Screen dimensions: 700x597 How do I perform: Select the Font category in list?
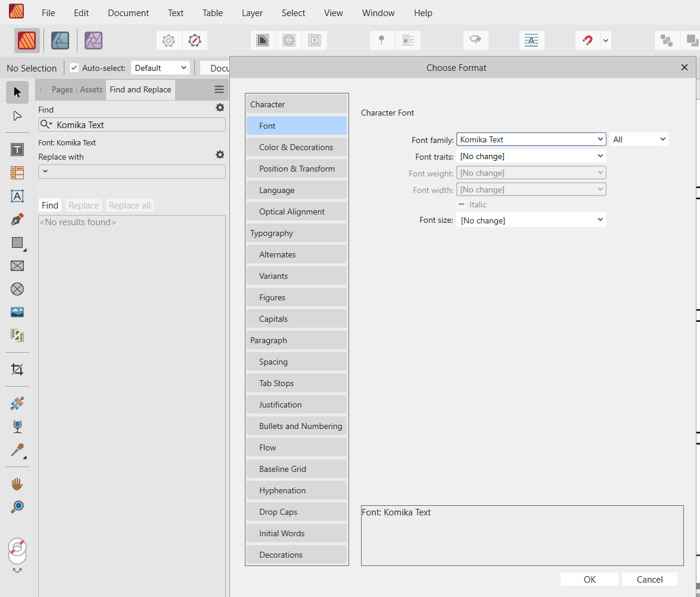click(x=297, y=126)
